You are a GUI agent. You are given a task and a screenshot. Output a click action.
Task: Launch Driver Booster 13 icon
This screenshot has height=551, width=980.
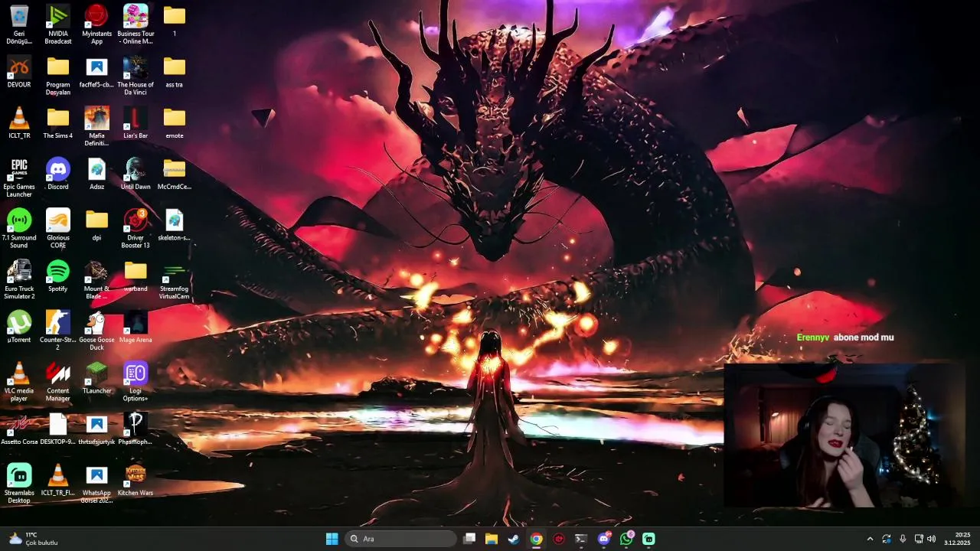click(136, 228)
